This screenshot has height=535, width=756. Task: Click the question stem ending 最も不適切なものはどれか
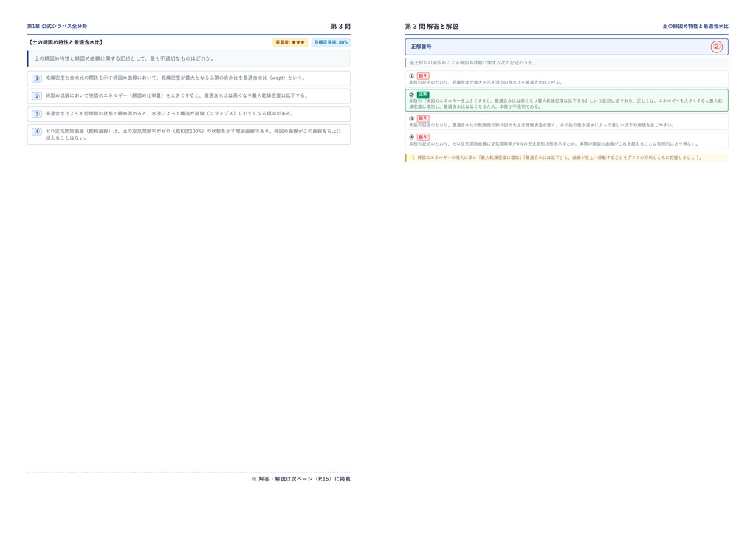(124, 58)
